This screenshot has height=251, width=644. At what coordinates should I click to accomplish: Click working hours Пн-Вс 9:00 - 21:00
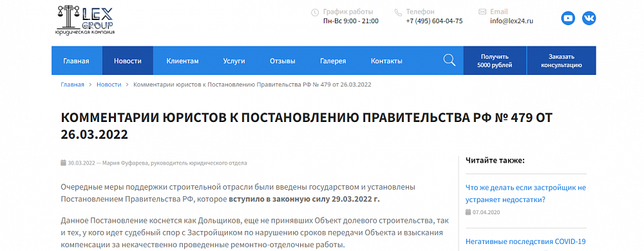tap(351, 21)
